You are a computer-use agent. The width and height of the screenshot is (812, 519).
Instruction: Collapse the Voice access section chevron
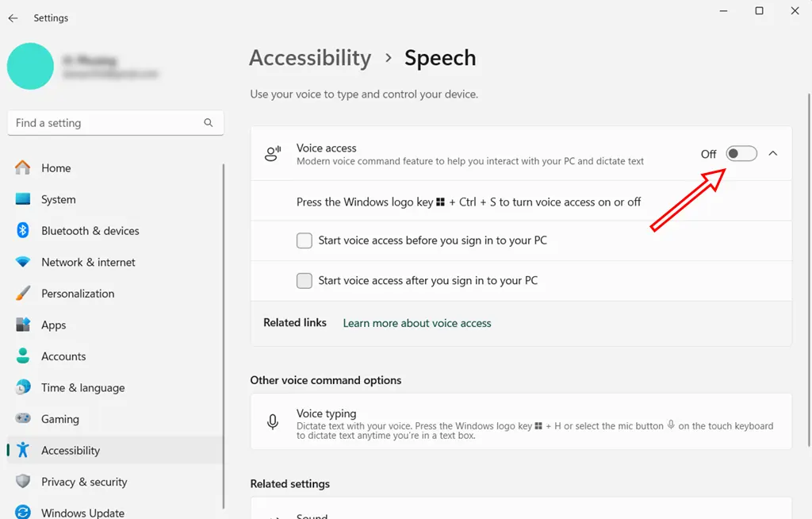(x=773, y=153)
